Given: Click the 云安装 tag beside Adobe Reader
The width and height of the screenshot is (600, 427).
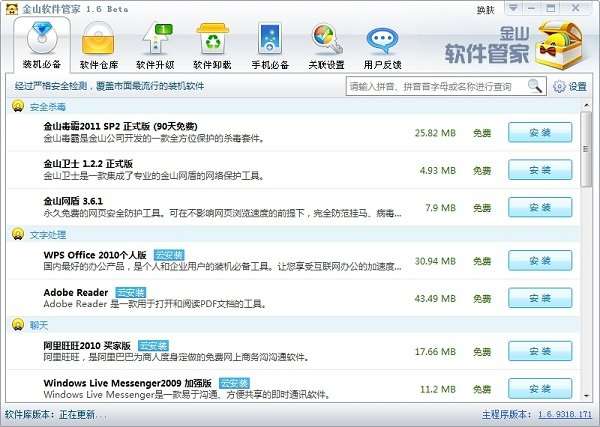Looking at the screenshot, I should [130, 293].
